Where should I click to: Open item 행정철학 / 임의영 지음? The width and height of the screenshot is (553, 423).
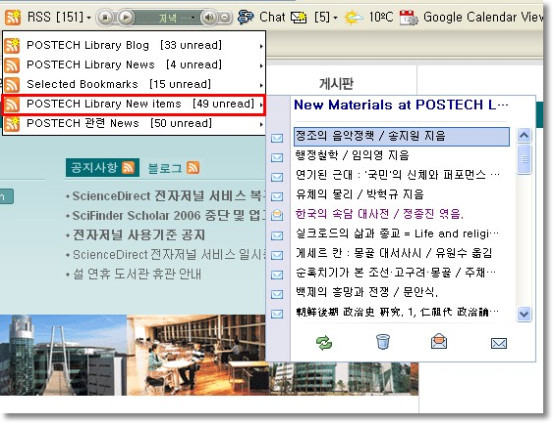point(352,155)
